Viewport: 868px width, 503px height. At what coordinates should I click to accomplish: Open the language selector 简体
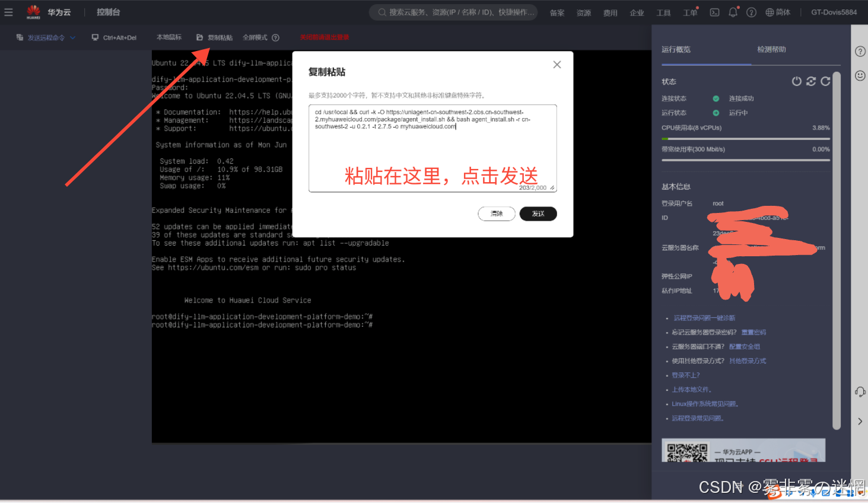coord(778,12)
